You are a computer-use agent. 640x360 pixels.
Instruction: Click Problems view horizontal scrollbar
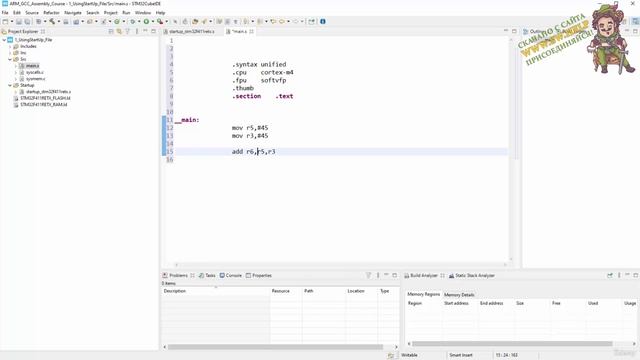[276, 347]
